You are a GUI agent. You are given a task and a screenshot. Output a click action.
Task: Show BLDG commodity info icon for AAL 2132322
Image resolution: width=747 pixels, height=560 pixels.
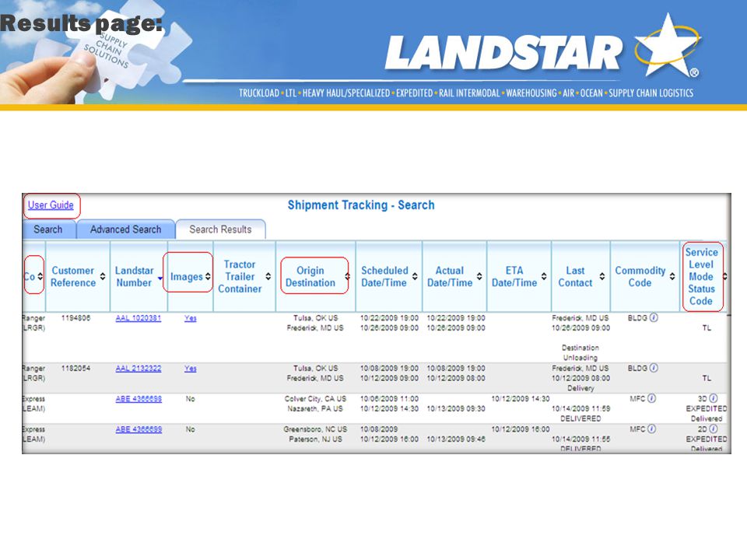point(654,368)
